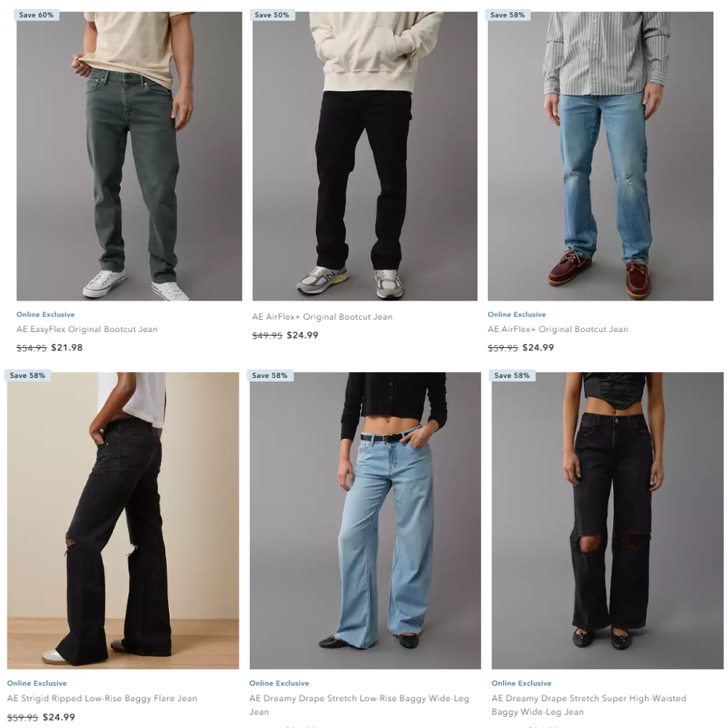
Task: Click the Save 60% badge
Action: coord(36,15)
